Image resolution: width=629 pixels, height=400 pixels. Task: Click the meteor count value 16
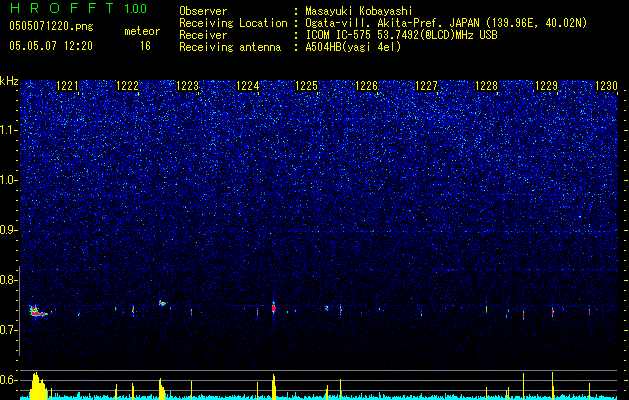click(145, 46)
